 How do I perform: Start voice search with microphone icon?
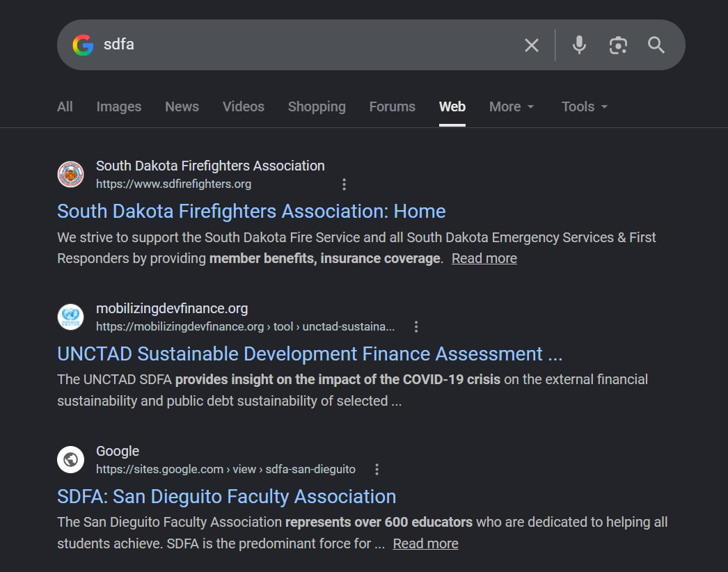coord(579,45)
